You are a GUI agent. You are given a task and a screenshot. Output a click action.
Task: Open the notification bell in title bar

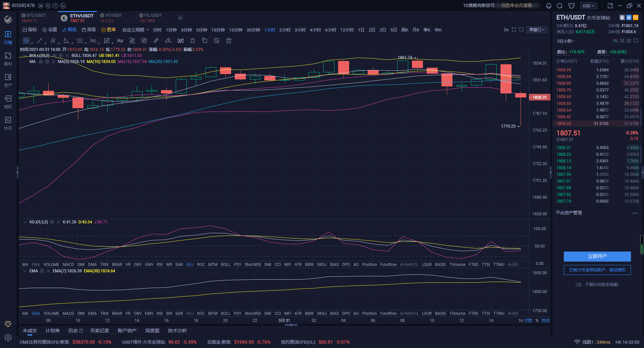pos(548,6)
